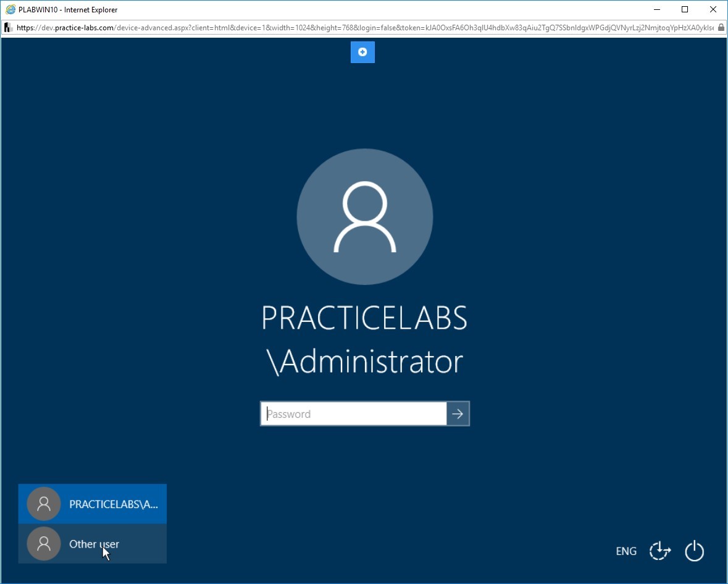Screen dimensions: 728x584
Task: Click the large Administrator avatar picture
Action: point(365,216)
